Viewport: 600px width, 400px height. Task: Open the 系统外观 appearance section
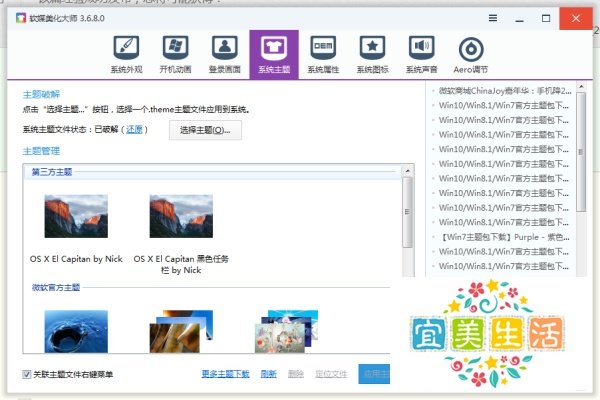click(x=126, y=54)
